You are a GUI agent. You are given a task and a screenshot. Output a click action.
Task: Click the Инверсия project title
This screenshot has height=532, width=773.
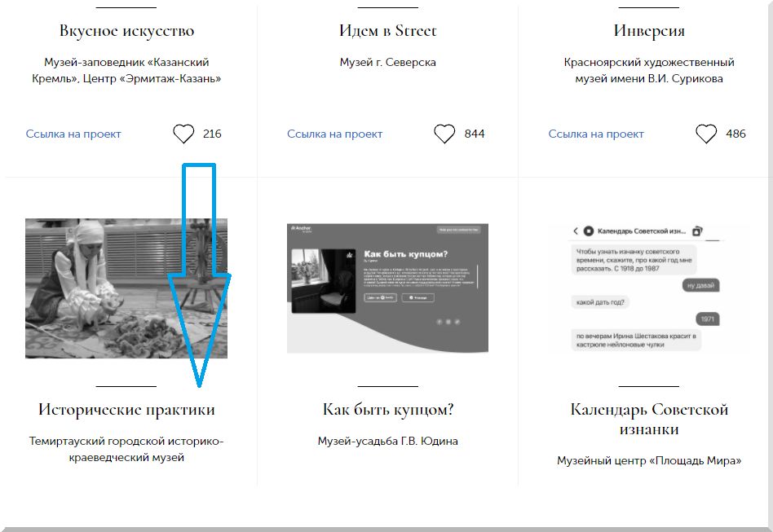649,31
